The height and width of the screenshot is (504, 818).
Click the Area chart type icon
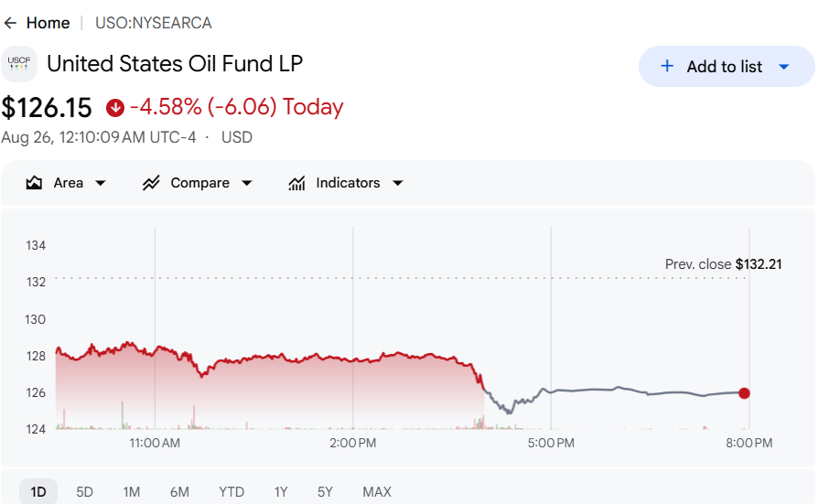click(34, 183)
